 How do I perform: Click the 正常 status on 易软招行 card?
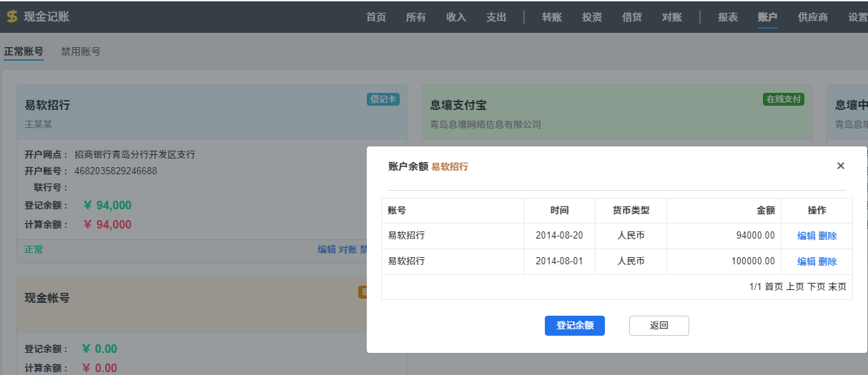pyautogui.click(x=34, y=249)
